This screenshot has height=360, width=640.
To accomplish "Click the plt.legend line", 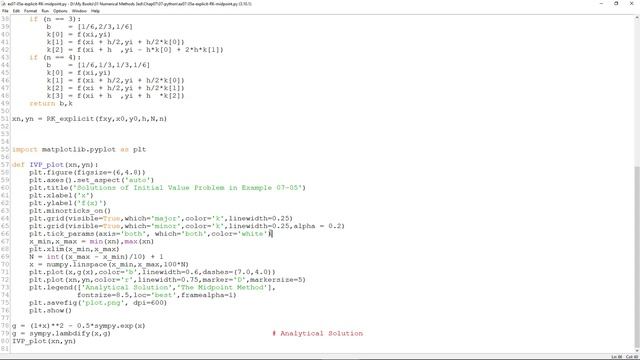I will (152, 287).
